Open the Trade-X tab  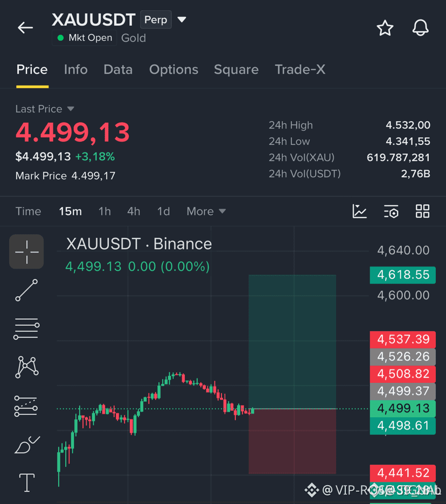coord(300,69)
